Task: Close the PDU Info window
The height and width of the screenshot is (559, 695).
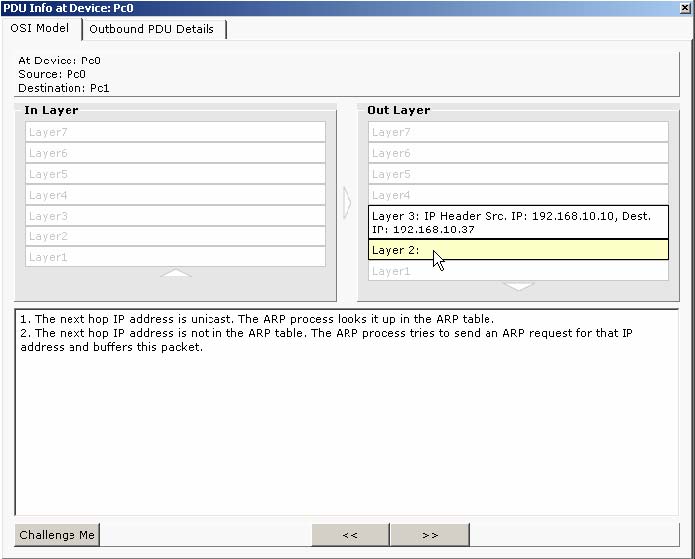Action: click(x=685, y=8)
